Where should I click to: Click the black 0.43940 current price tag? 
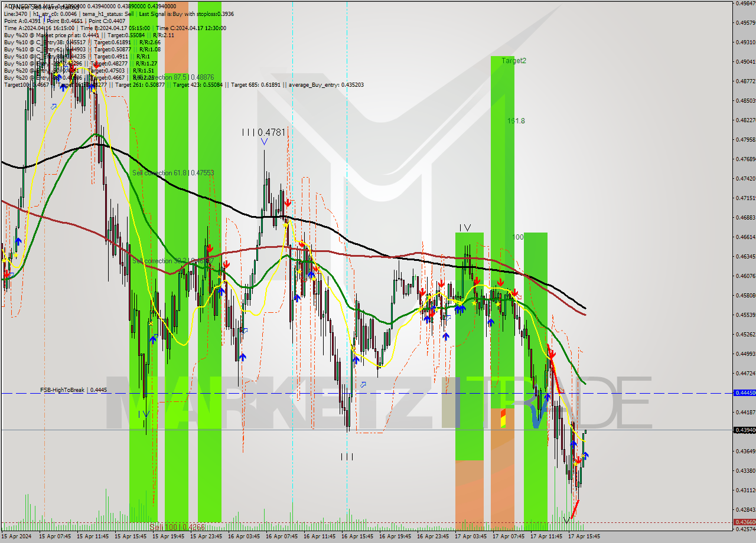click(744, 430)
